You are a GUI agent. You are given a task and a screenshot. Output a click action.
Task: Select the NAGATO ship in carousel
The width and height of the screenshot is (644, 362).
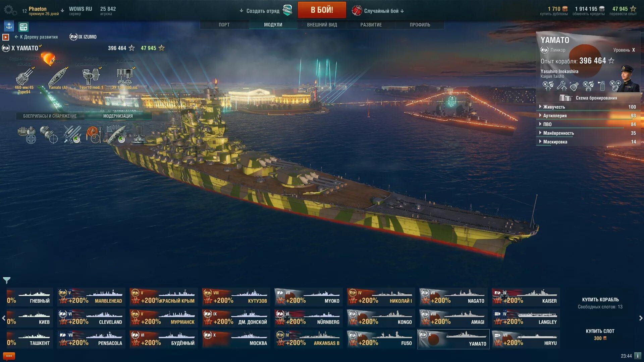point(453,297)
